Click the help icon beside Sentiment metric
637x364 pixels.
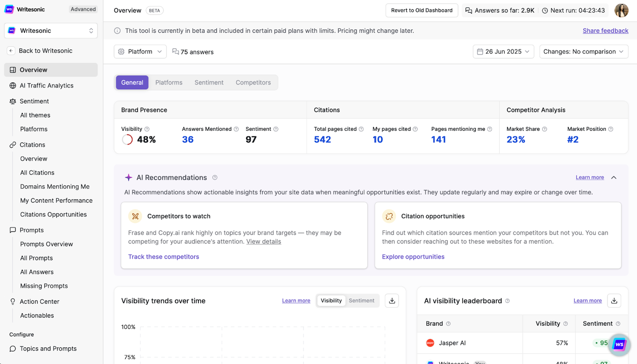click(276, 129)
